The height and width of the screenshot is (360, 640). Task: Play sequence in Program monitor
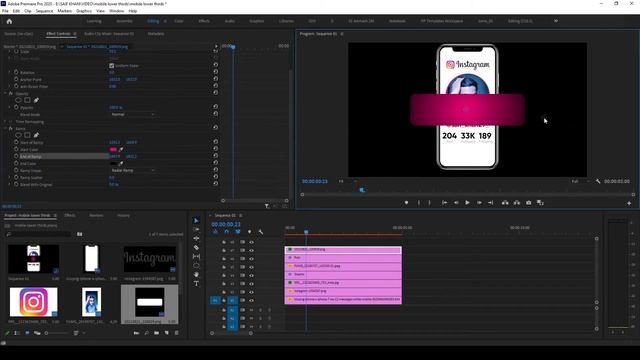click(x=467, y=202)
